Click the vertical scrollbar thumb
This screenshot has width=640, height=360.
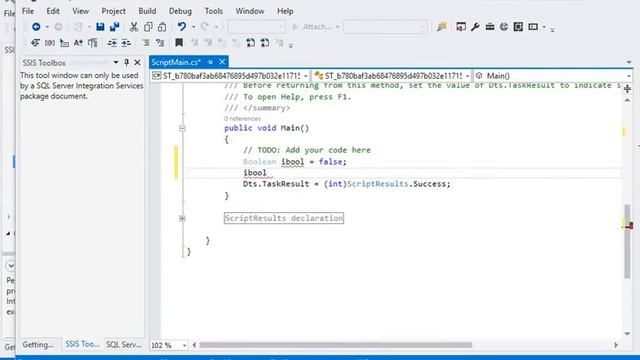pos(627,242)
